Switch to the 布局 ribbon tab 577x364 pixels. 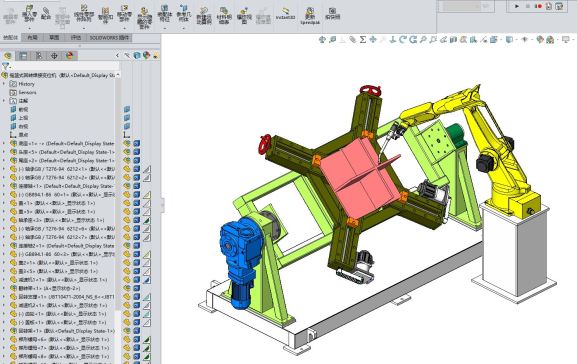[32, 38]
